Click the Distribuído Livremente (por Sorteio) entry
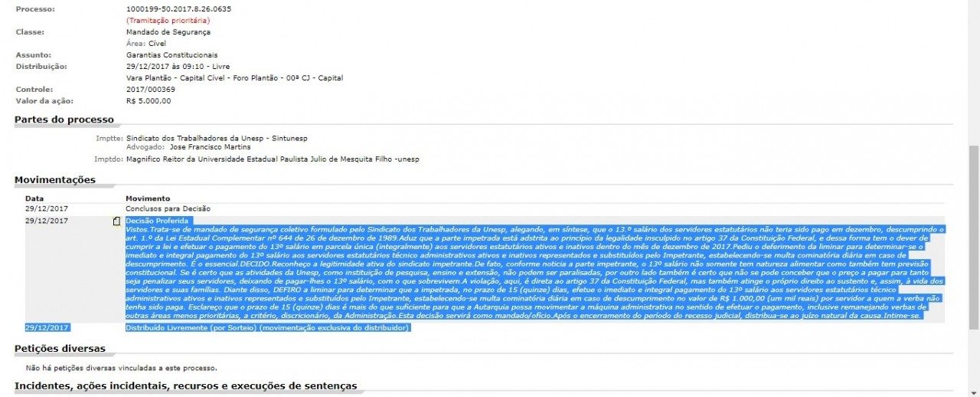The image size is (980, 397). click(268, 328)
